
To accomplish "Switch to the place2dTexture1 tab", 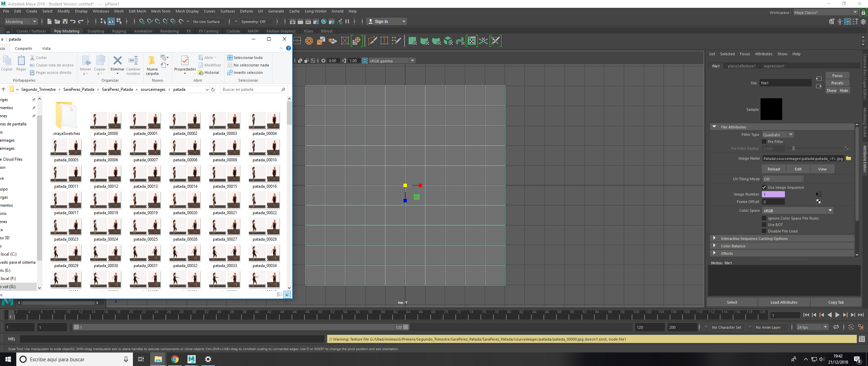I will tap(742, 66).
